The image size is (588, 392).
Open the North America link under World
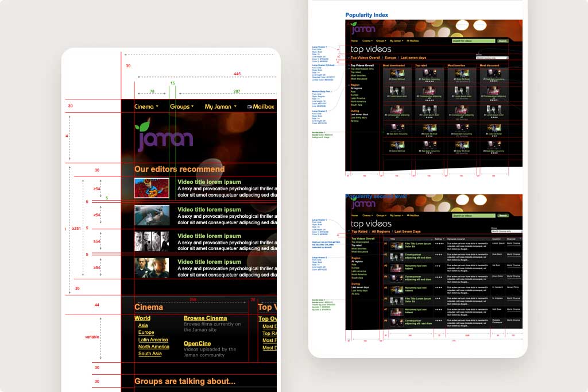[x=153, y=347]
